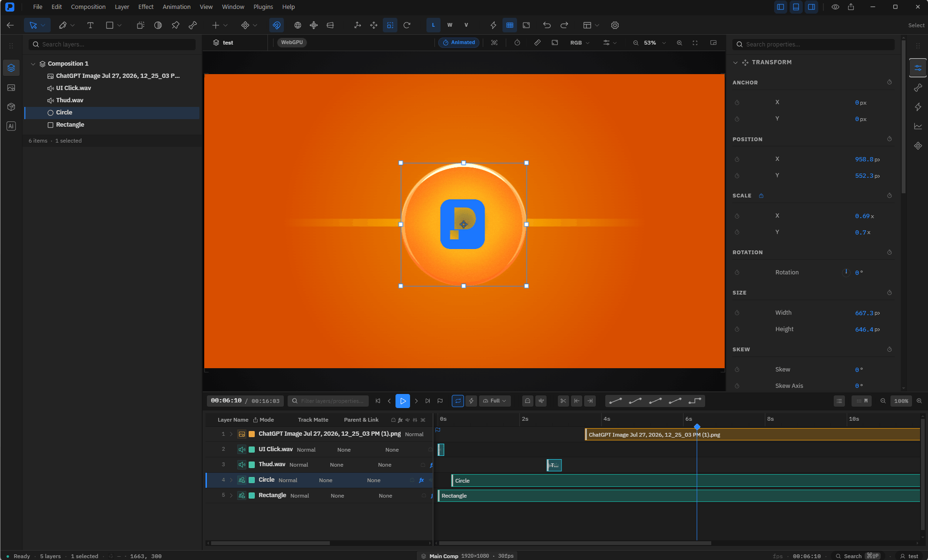Screen dimensions: 928x560
Task: Click the Main Comp status bar label
Action: (444, 556)
